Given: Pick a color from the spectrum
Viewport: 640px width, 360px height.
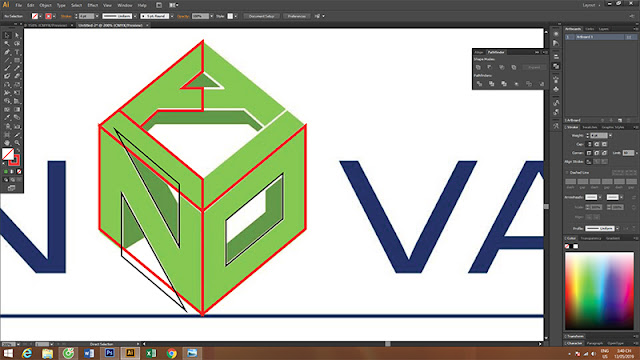Looking at the screenshot, I should [599, 291].
